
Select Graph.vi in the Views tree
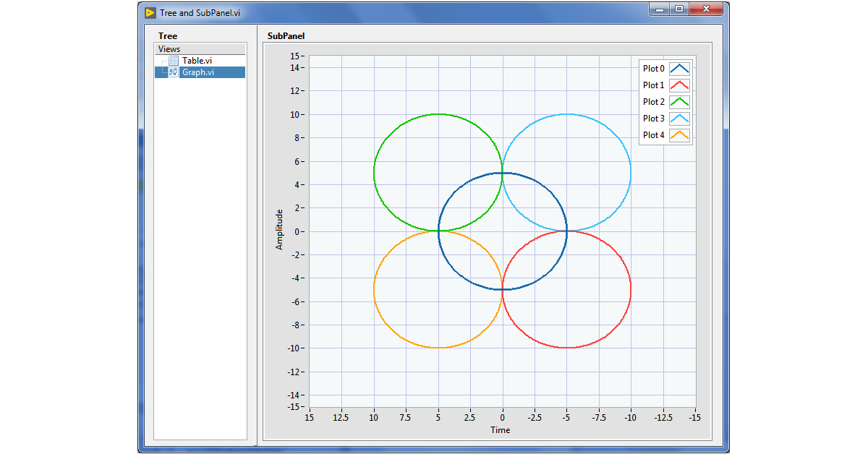pos(197,72)
